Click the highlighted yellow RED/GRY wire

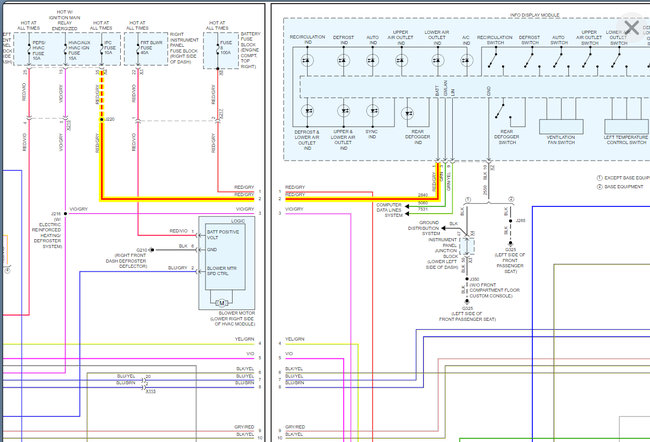[x=200, y=198]
